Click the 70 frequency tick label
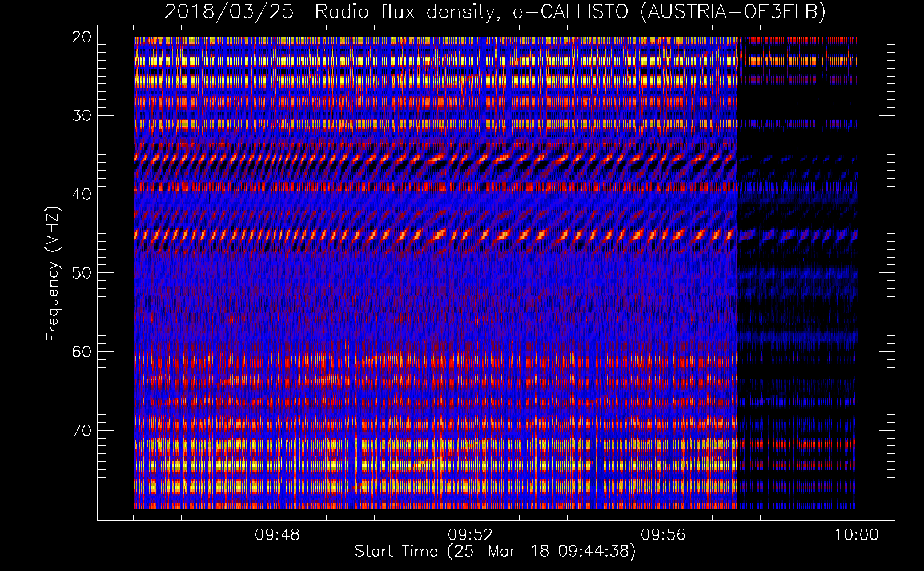Screen dimensions: 924x571 coord(82,430)
